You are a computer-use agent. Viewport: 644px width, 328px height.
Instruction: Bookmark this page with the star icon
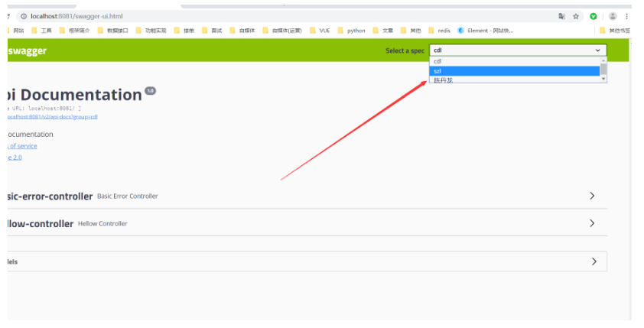tap(576, 16)
